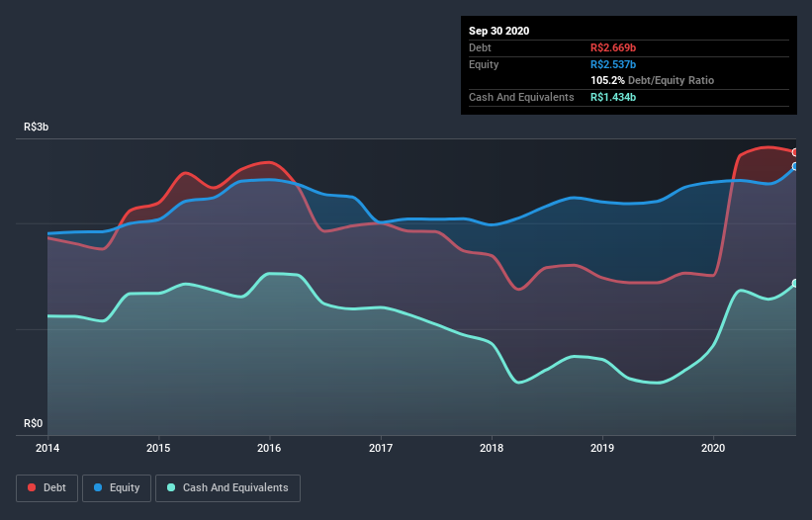Click the Cash value R$1.434b
The height and width of the screenshot is (520, 812).
613,97
